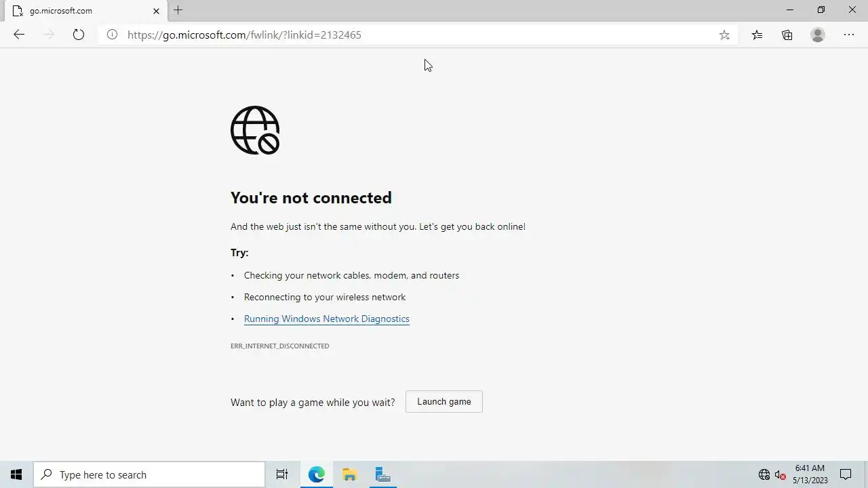This screenshot has width=868, height=488.
Task: Open the clock and calendar
Action: (810, 474)
